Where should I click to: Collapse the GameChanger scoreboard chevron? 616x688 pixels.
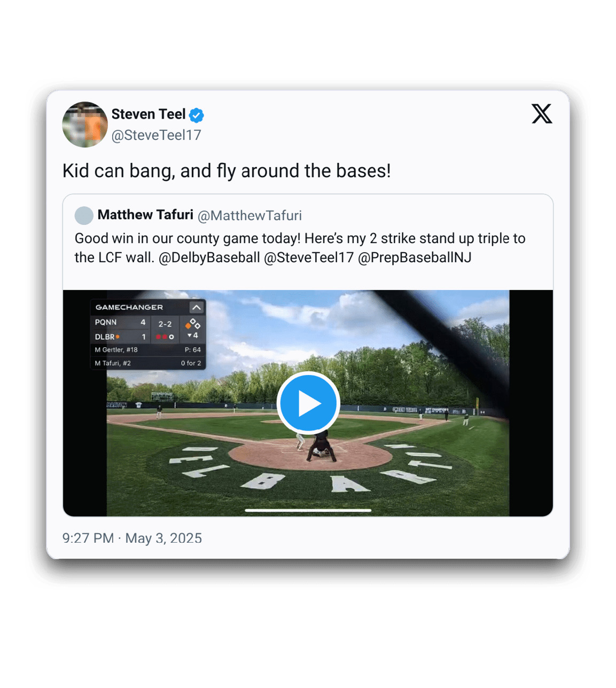196,307
